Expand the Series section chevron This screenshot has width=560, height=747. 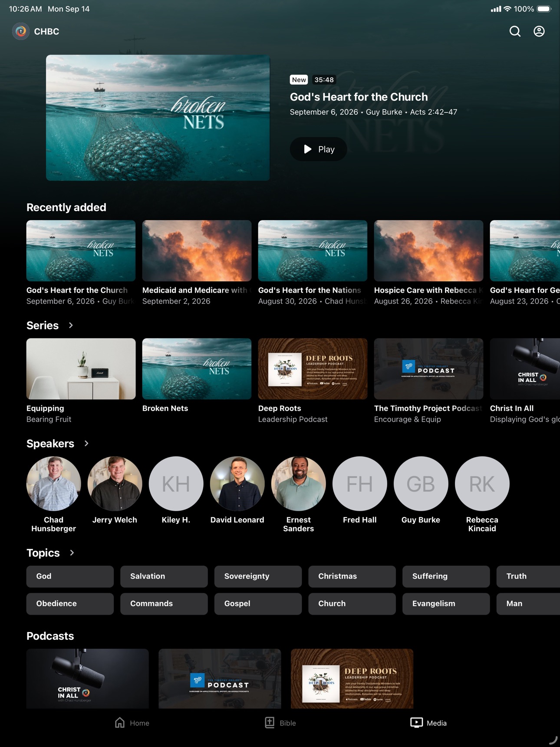pos(71,325)
